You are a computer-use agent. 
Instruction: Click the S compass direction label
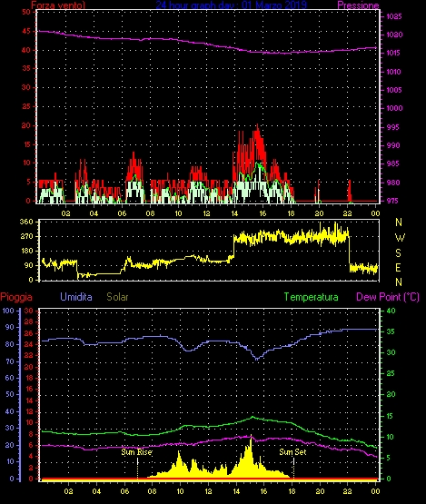pos(398,253)
